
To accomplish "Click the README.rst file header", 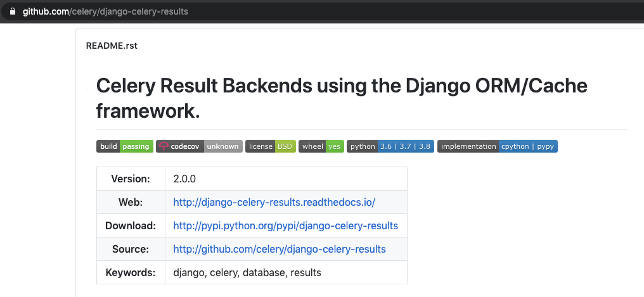I will 112,46.
